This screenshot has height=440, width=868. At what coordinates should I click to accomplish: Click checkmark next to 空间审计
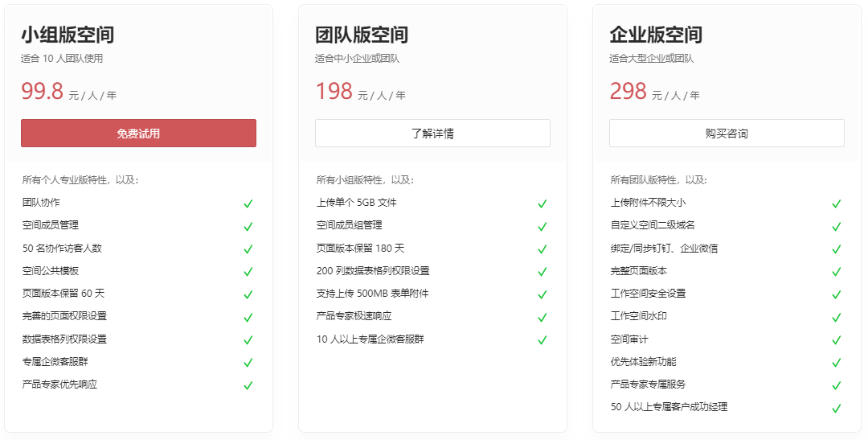pos(837,339)
